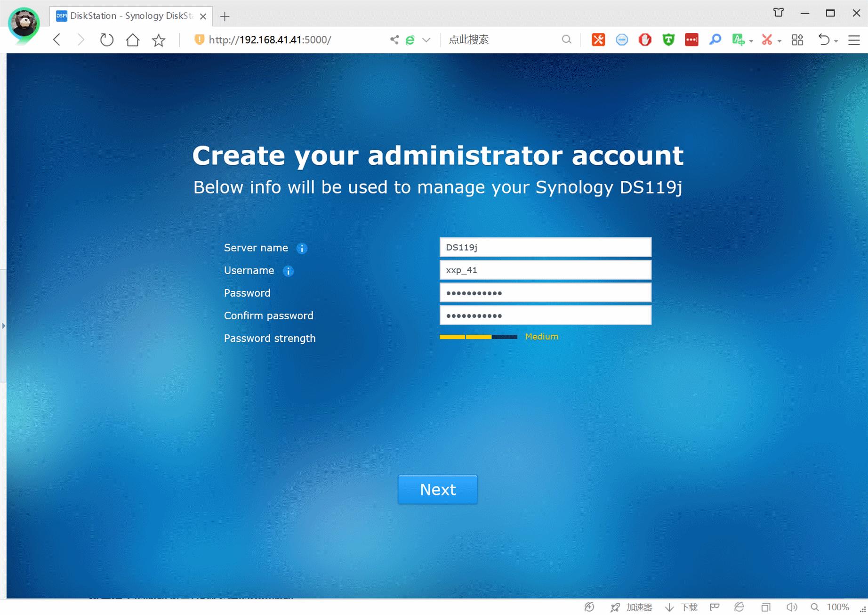Show Server name info tooltip icon
The image size is (868, 615).
tap(302, 248)
